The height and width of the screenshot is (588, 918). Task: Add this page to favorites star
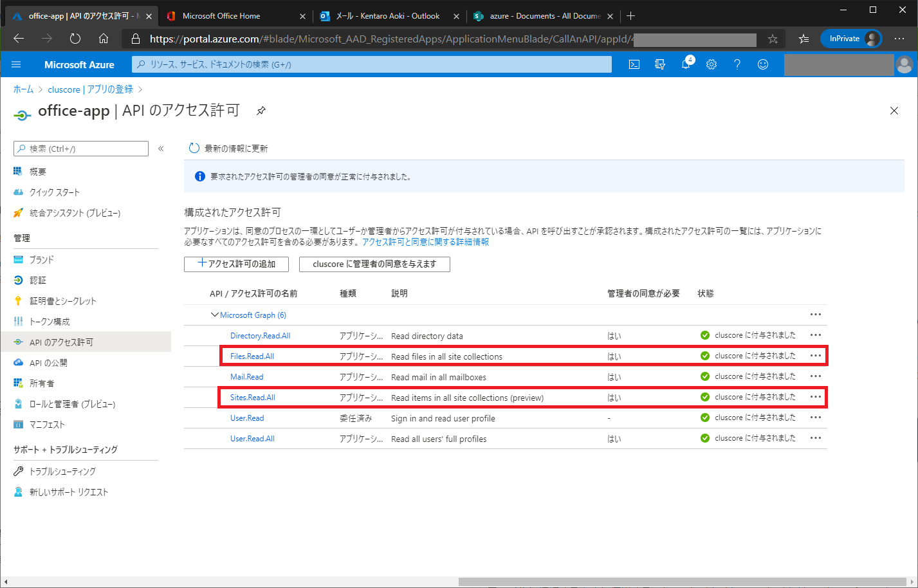(x=773, y=39)
